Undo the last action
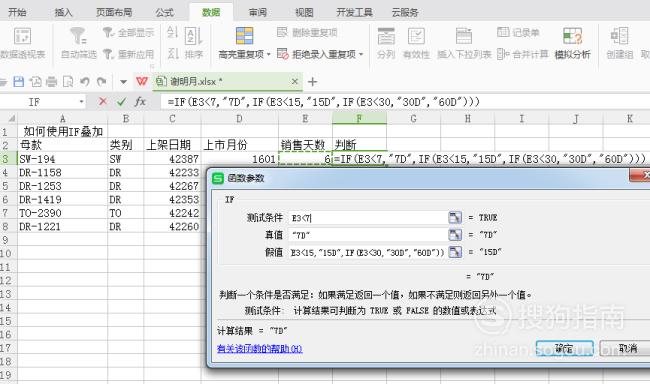The image size is (650, 384). click(x=85, y=82)
